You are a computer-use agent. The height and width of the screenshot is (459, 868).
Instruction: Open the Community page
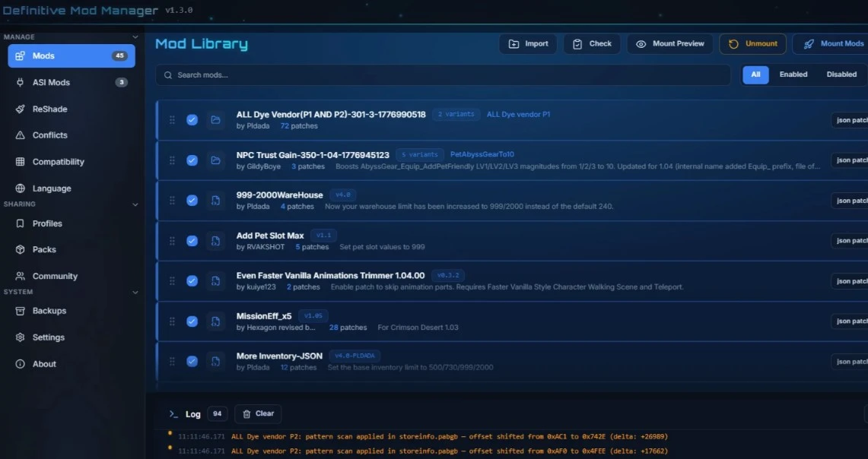tap(72, 276)
